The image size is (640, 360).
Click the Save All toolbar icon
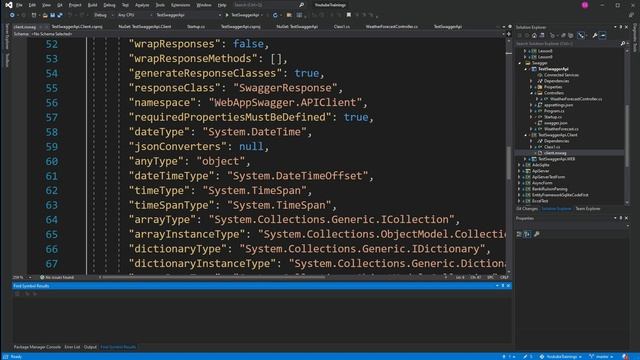pyautogui.click(x=60, y=15)
